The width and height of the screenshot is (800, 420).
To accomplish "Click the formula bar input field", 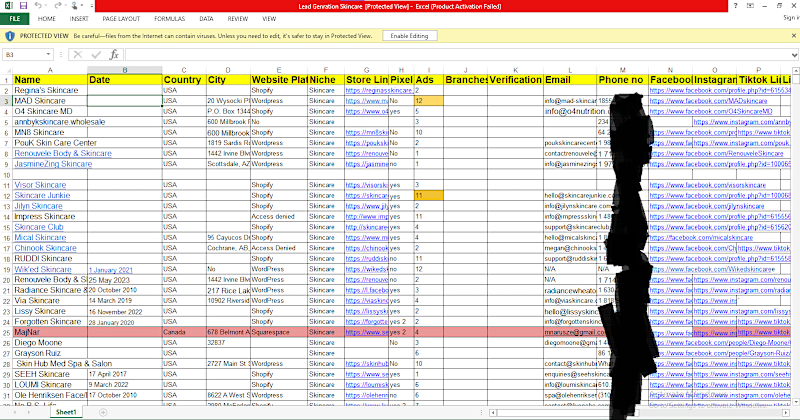I will 458,54.
